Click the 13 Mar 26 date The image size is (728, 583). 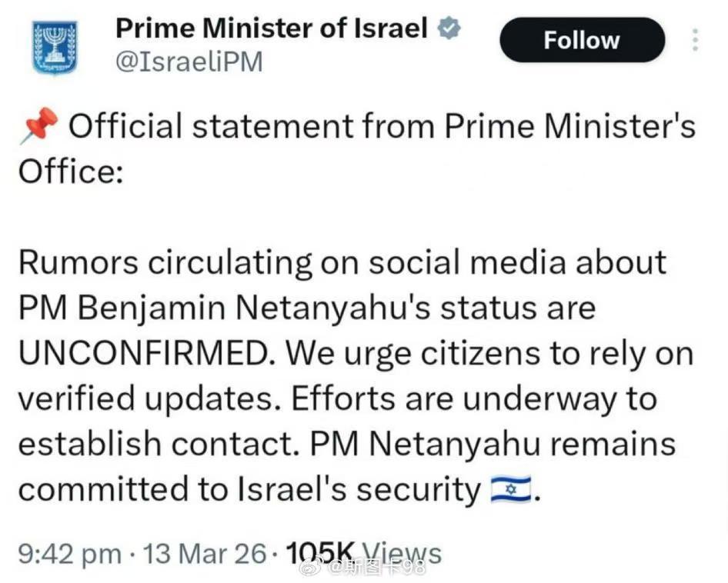pyautogui.click(x=205, y=553)
